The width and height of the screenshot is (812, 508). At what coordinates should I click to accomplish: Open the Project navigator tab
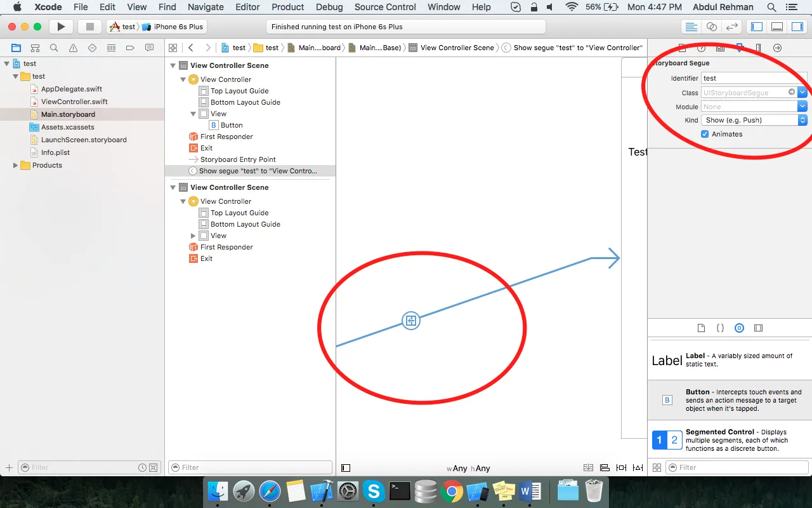[16, 48]
